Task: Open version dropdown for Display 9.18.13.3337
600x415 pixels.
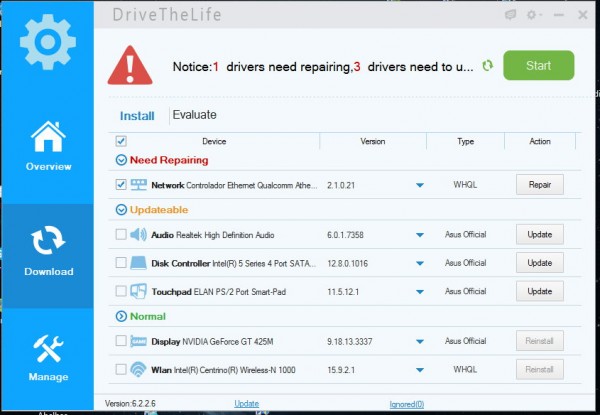Action: point(420,341)
